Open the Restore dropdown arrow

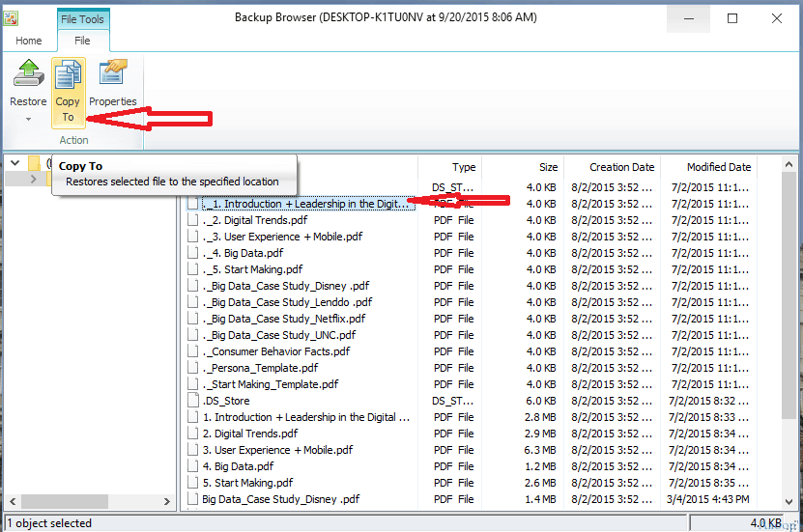click(x=29, y=119)
